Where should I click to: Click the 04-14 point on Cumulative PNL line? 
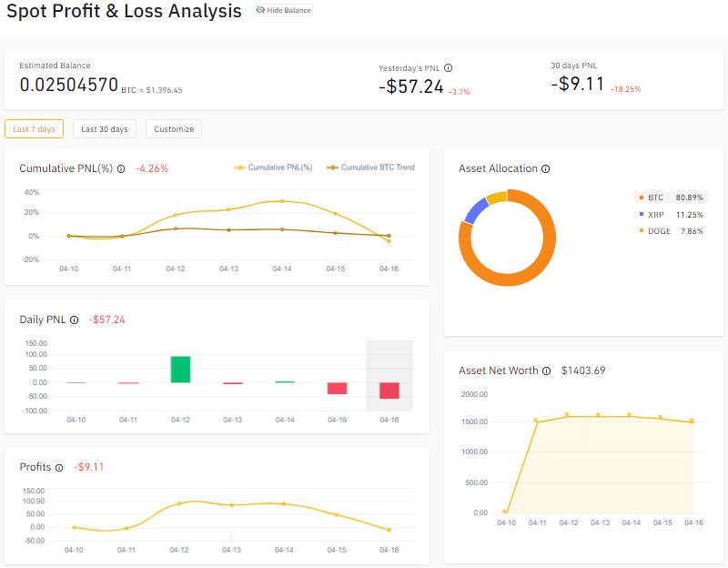[x=282, y=201]
